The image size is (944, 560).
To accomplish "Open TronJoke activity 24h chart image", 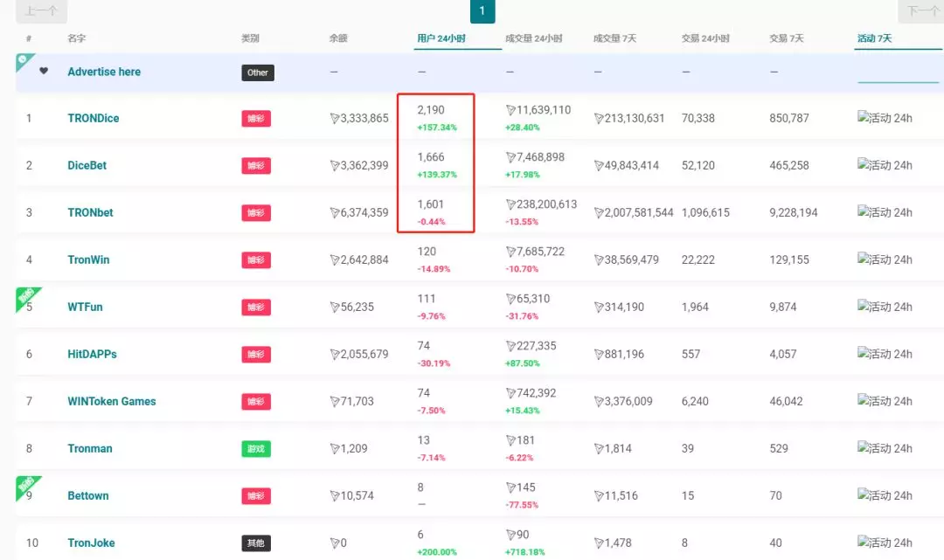I will tap(885, 543).
